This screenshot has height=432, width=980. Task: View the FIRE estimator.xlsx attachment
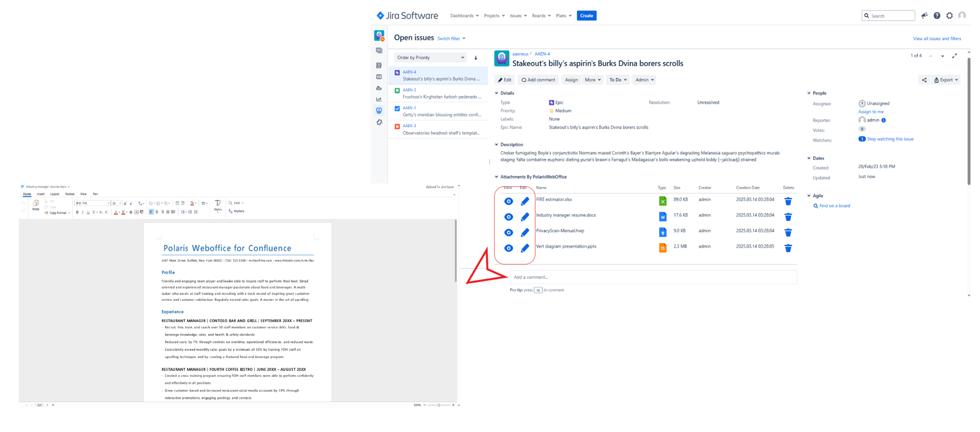coord(508,201)
